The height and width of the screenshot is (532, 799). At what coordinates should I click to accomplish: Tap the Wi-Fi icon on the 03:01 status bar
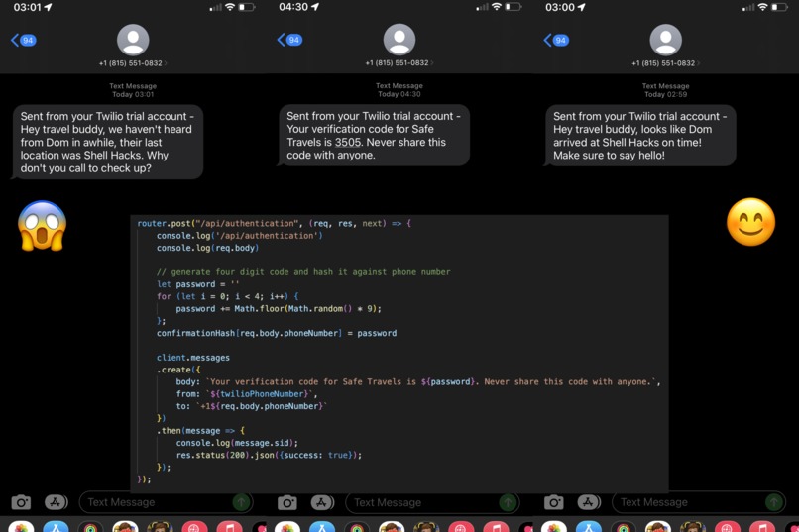pos(230,7)
